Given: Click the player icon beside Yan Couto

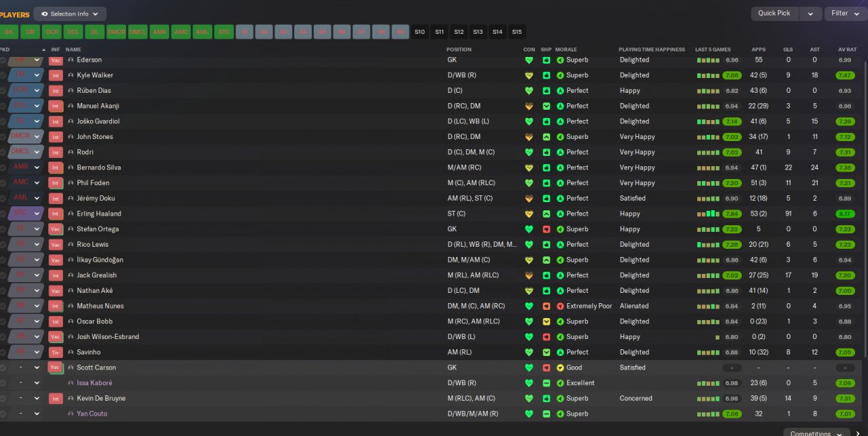Looking at the screenshot, I should click(x=71, y=414).
